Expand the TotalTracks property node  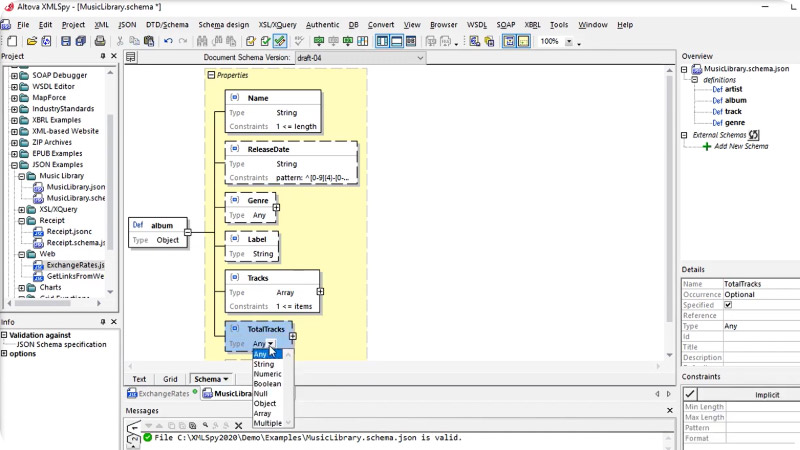coord(292,336)
